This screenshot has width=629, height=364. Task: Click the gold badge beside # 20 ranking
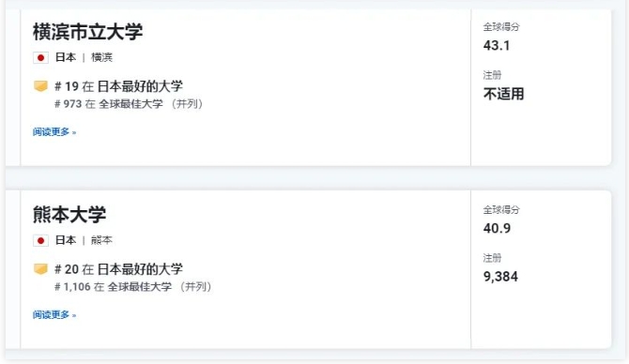(x=40, y=268)
